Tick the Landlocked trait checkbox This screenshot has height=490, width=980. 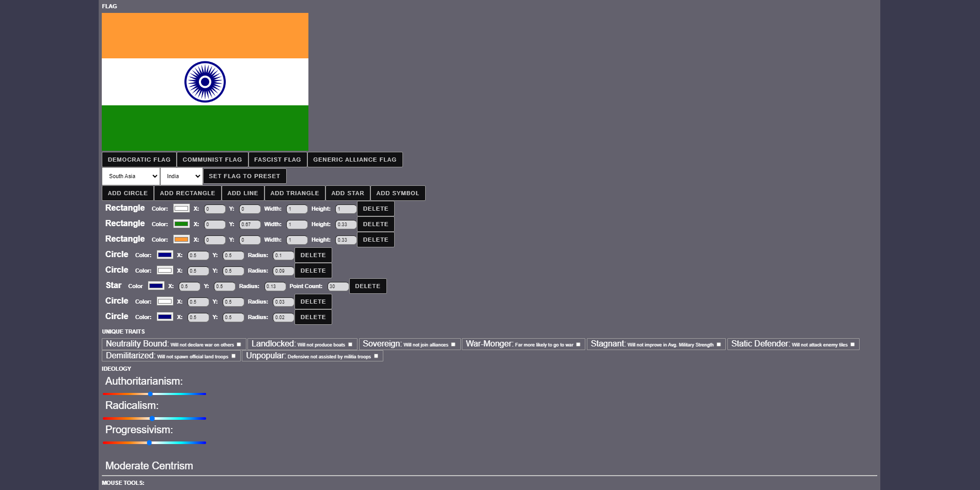[350, 344]
